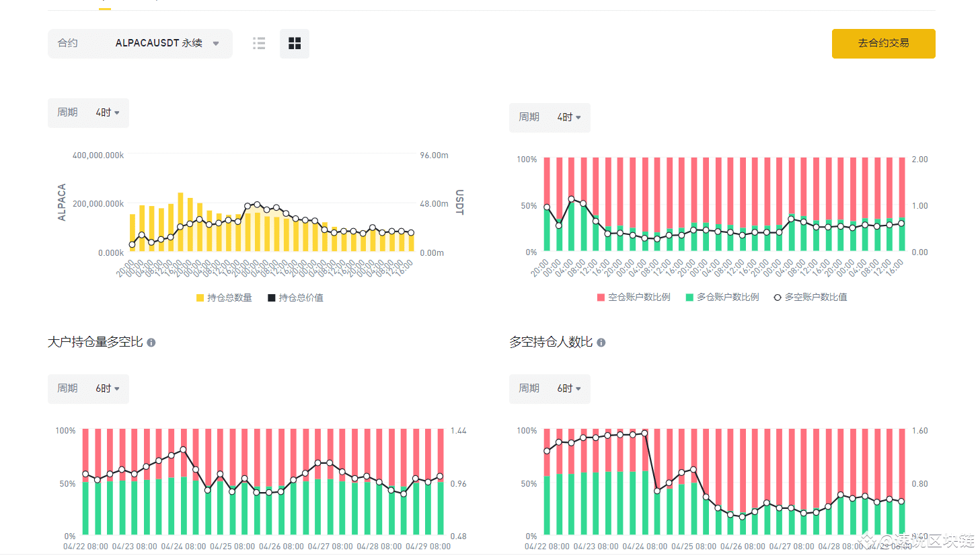Click the 多空持仓人数比 section title
The image size is (980, 556).
[551, 343]
